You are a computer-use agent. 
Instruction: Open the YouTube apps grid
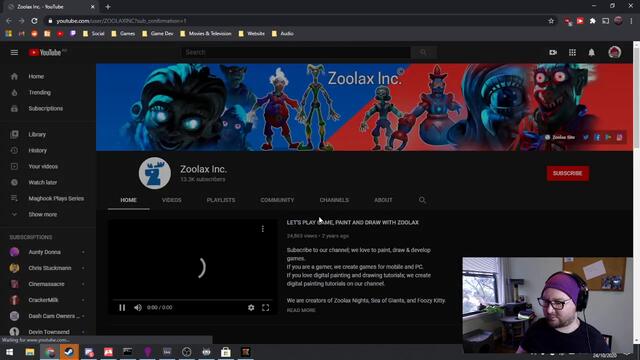pyautogui.click(x=572, y=52)
